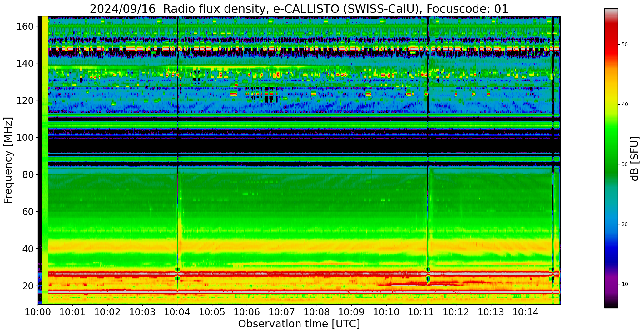Screen dimensions: 644x333
Task: Click the 10:02 time tick label
Action: [x=108, y=312]
